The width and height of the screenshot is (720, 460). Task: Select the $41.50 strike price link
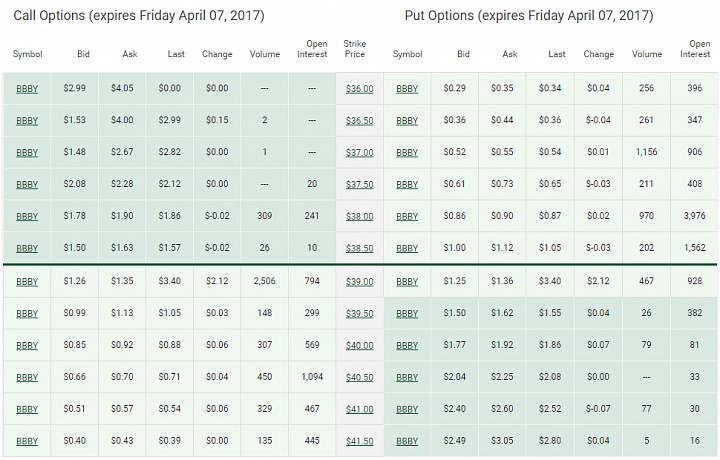pyautogui.click(x=359, y=441)
